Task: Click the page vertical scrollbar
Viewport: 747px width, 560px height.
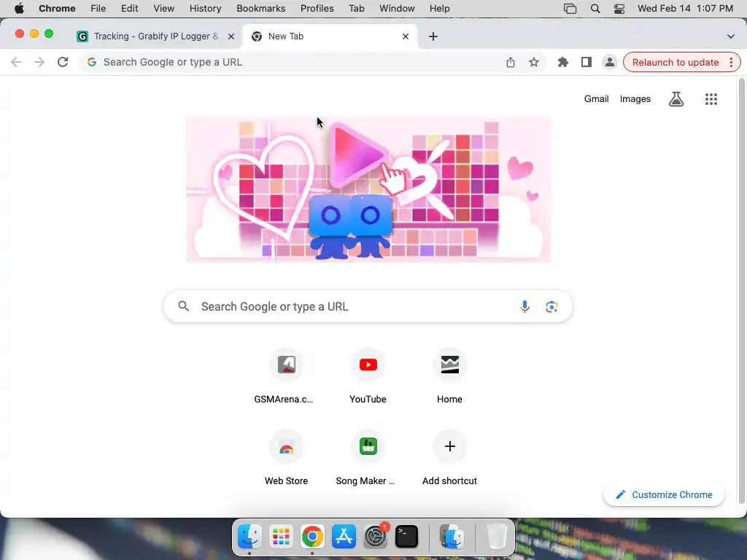Action: [x=741, y=290]
